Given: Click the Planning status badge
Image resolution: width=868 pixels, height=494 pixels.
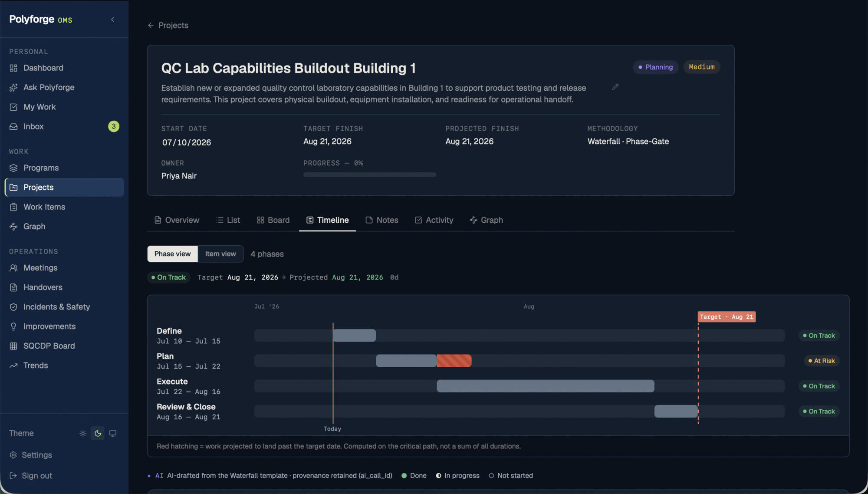Looking at the screenshot, I should click(655, 67).
